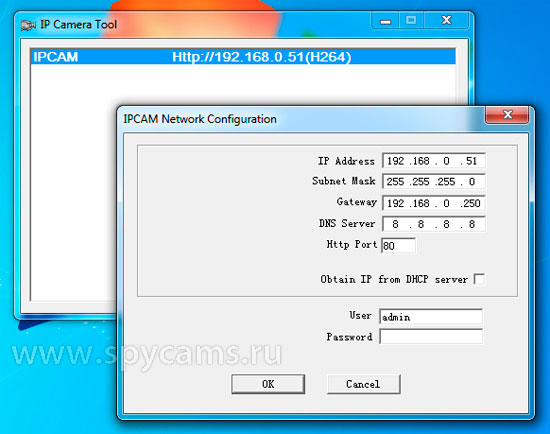550x434 pixels.
Task: Confirm settings with the OK button
Action: coord(268,384)
